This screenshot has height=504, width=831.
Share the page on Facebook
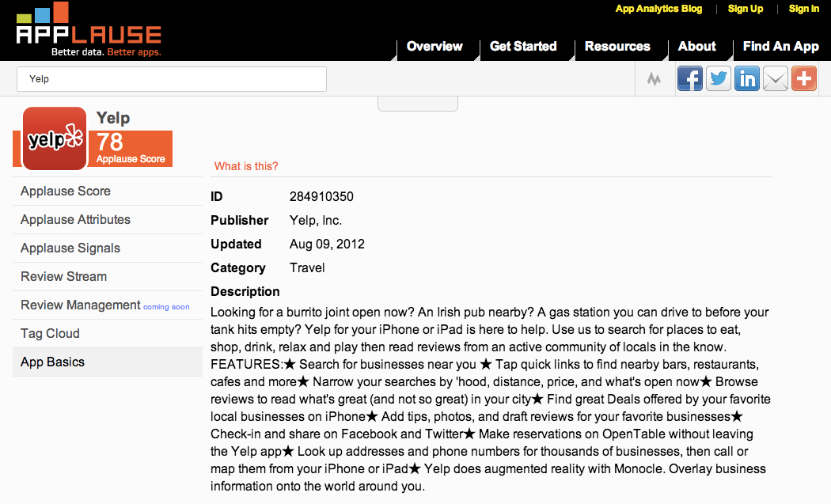click(x=689, y=78)
